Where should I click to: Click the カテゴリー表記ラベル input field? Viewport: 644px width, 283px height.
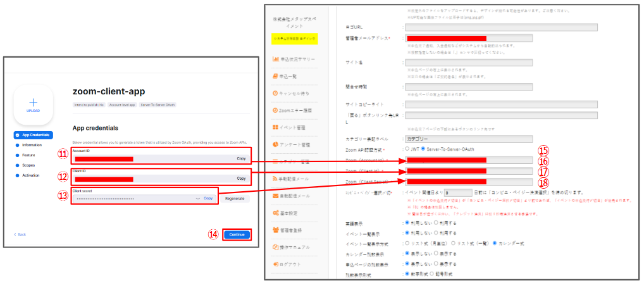[x=469, y=139]
